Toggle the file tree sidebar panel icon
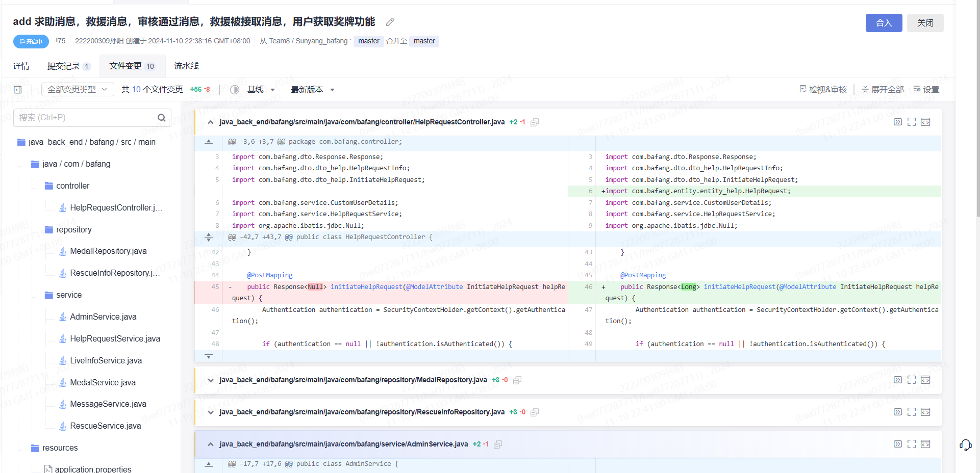This screenshot has width=980, height=473. (x=18, y=90)
